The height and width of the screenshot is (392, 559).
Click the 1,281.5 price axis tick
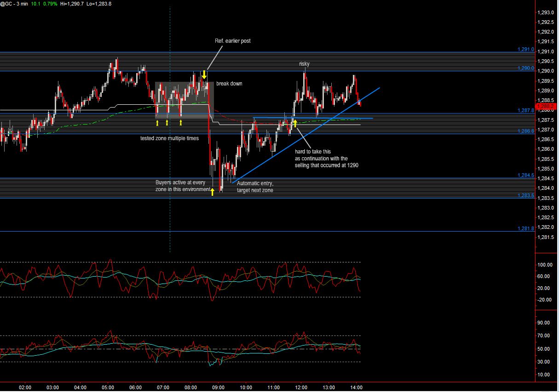[x=546, y=237]
